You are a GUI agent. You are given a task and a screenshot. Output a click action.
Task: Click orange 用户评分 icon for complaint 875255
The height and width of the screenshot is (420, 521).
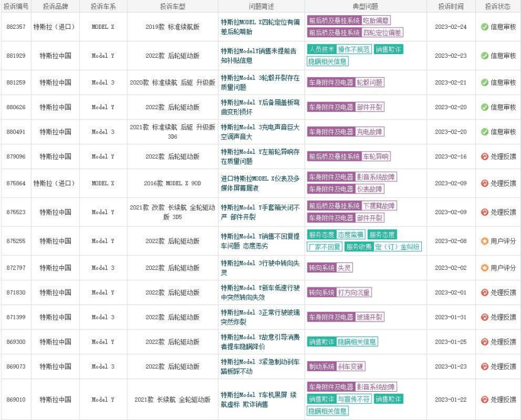[x=485, y=241]
